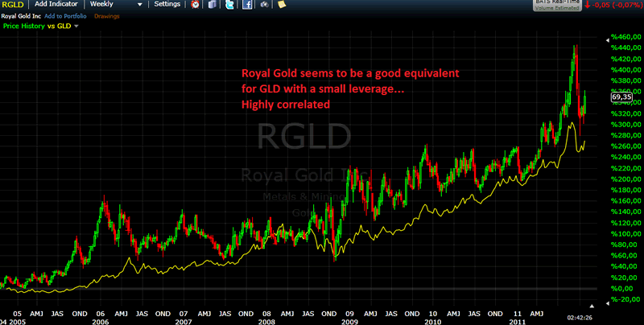Click the up triangle below the price axis
Screen dimensions: 644x325
592,306
